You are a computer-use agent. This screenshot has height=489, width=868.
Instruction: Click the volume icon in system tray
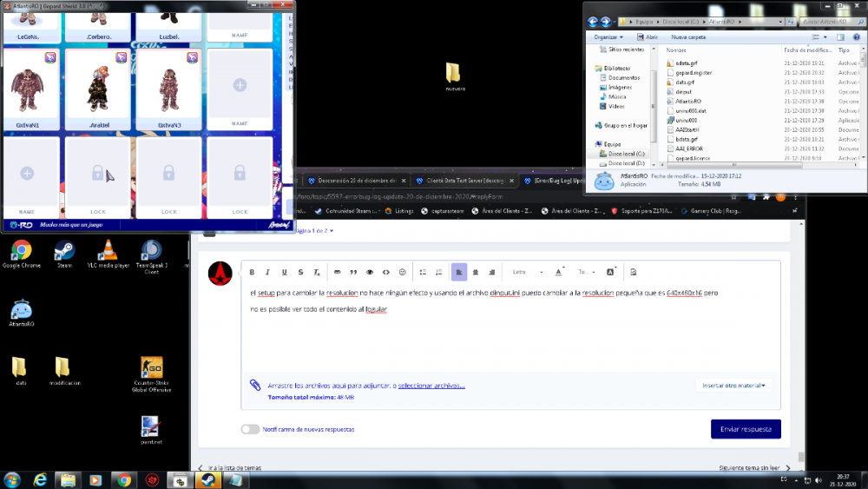819,480
